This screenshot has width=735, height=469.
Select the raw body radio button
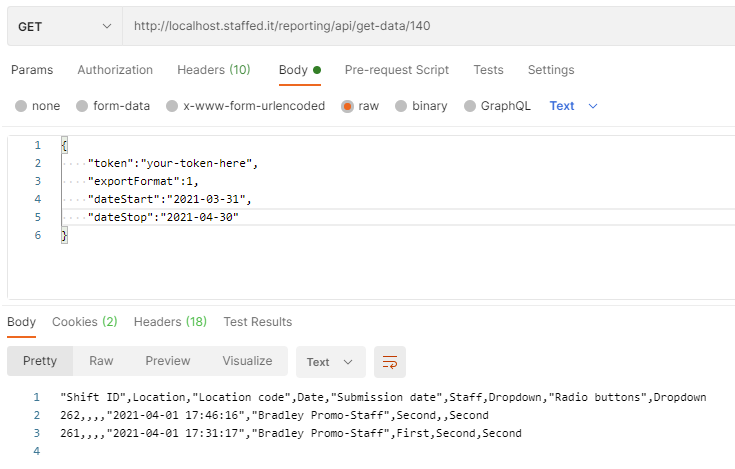click(347, 106)
